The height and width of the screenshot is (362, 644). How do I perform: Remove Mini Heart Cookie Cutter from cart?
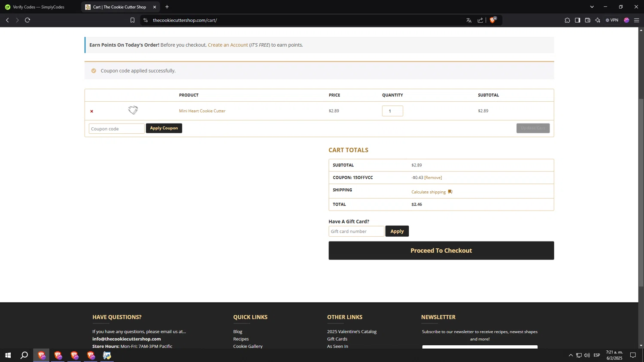coord(91,112)
